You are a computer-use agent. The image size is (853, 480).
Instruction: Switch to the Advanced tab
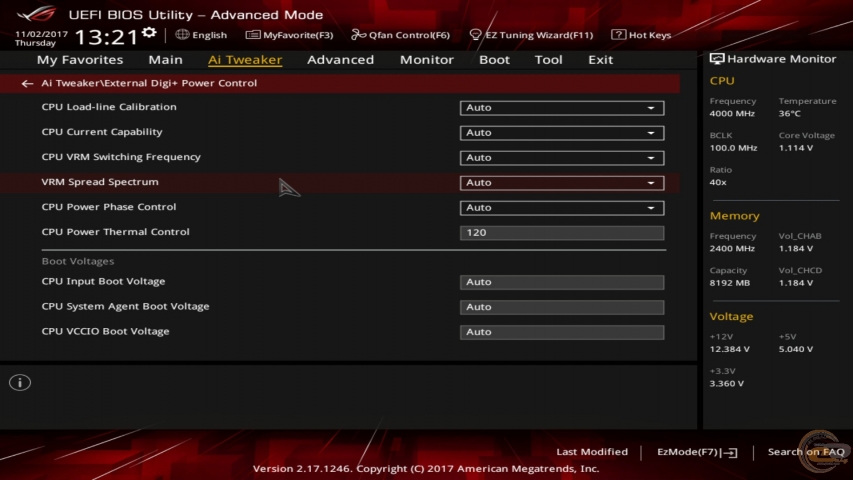[340, 60]
